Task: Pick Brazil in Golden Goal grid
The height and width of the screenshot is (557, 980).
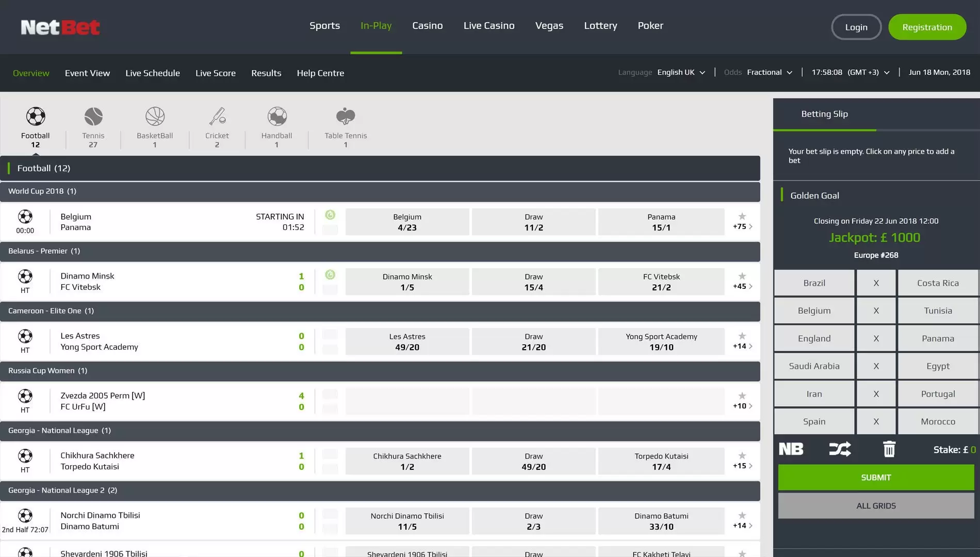Action: (814, 283)
